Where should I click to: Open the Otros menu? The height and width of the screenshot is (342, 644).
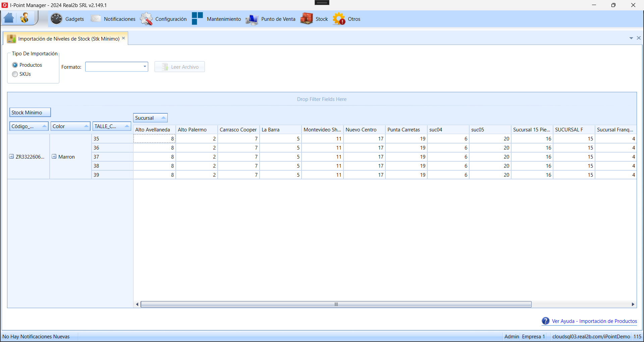tap(354, 19)
